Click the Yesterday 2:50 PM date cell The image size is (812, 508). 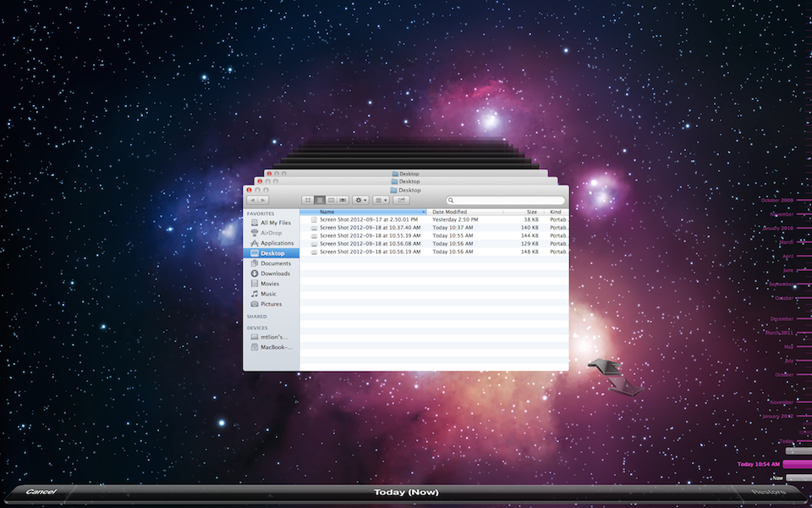coord(455,220)
